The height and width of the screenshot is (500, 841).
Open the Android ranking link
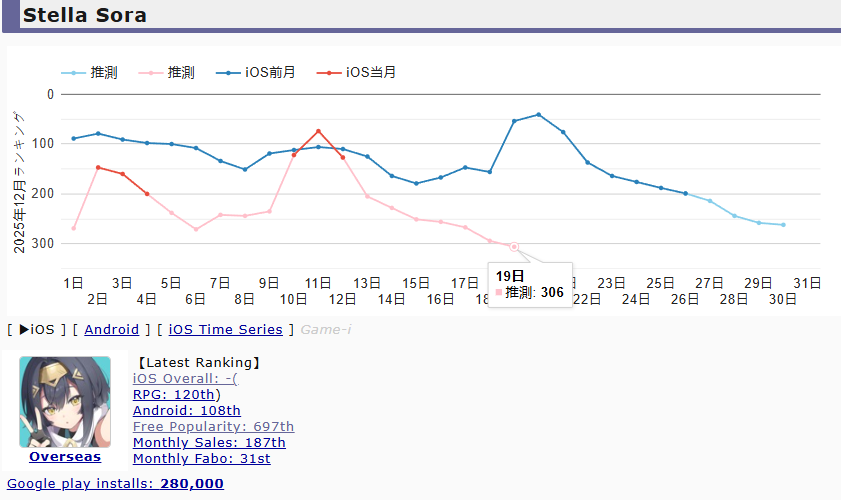[x=112, y=329]
